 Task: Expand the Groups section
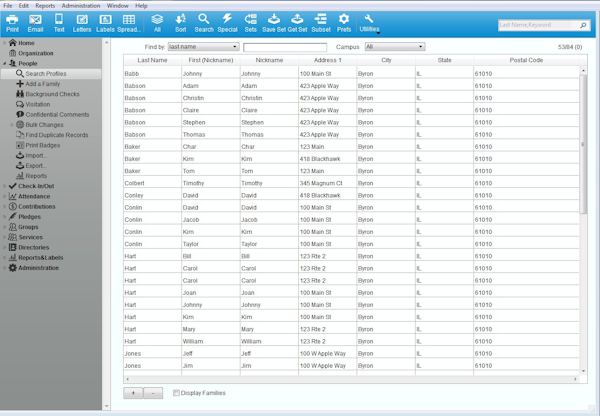pyautogui.click(x=5, y=227)
